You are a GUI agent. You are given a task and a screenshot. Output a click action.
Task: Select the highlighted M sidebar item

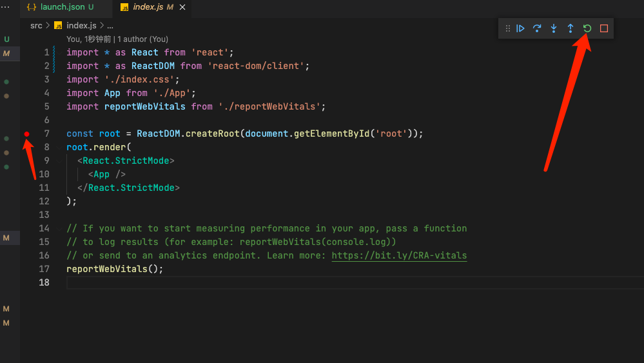click(x=6, y=54)
